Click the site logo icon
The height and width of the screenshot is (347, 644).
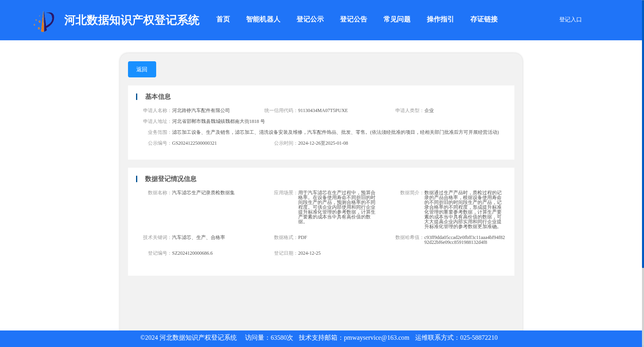(44, 21)
